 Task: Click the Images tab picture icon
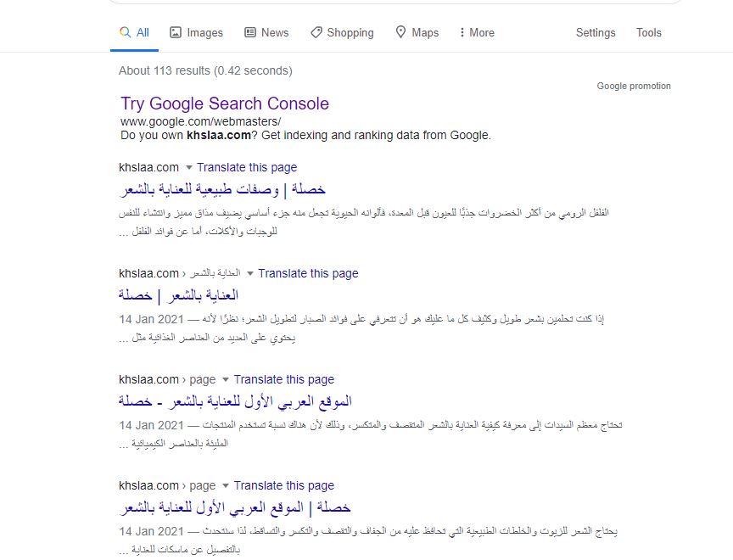(176, 32)
